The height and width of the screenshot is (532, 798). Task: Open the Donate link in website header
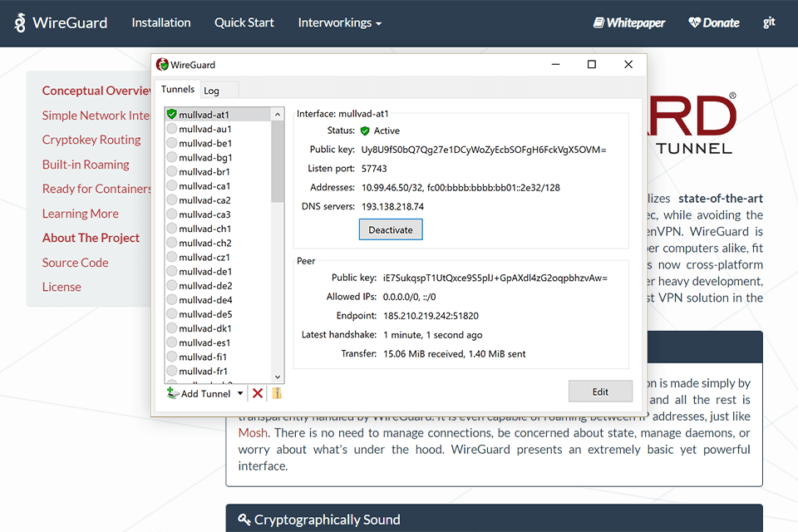coord(713,23)
